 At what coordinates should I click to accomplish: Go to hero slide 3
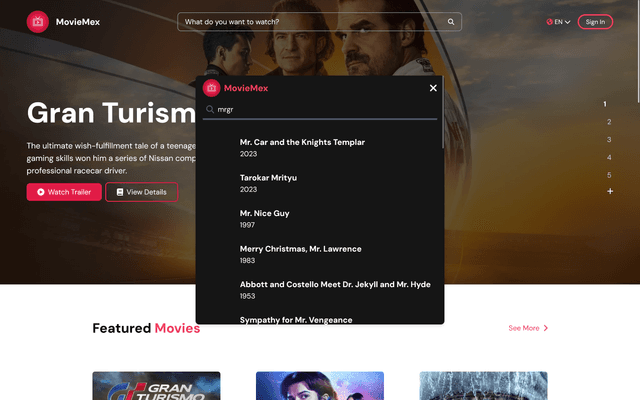[609, 140]
